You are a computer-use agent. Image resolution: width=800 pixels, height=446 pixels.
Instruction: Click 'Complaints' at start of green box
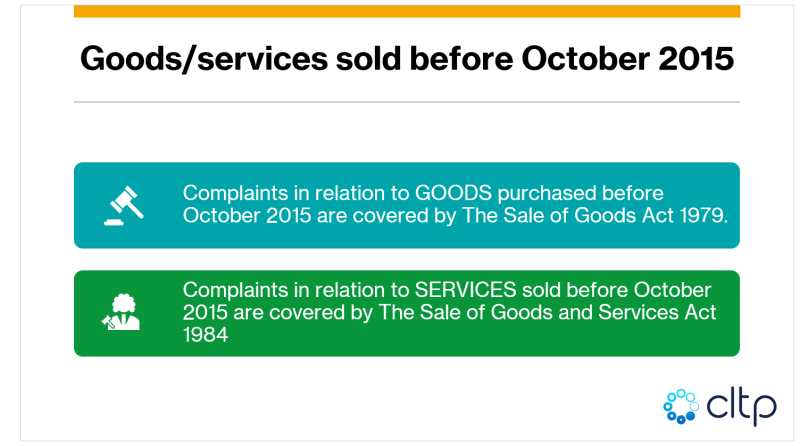(x=235, y=290)
